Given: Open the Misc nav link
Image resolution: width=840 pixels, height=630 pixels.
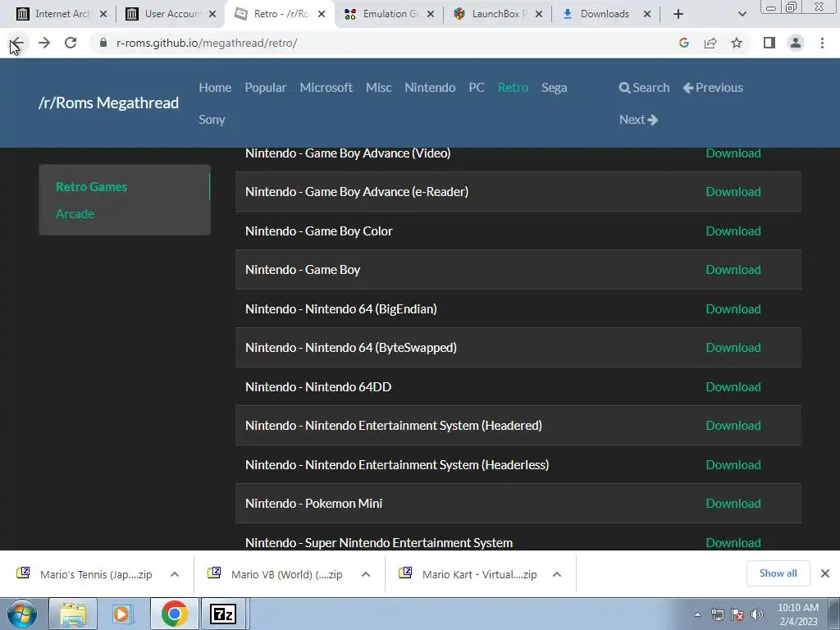Looking at the screenshot, I should [x=379, y=87].
